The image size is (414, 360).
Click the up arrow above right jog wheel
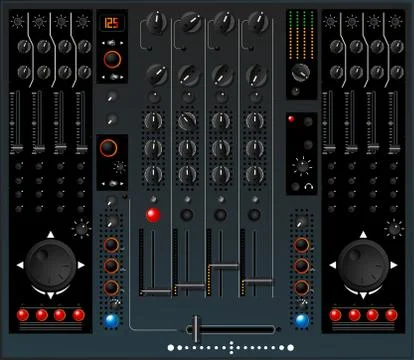363,235
